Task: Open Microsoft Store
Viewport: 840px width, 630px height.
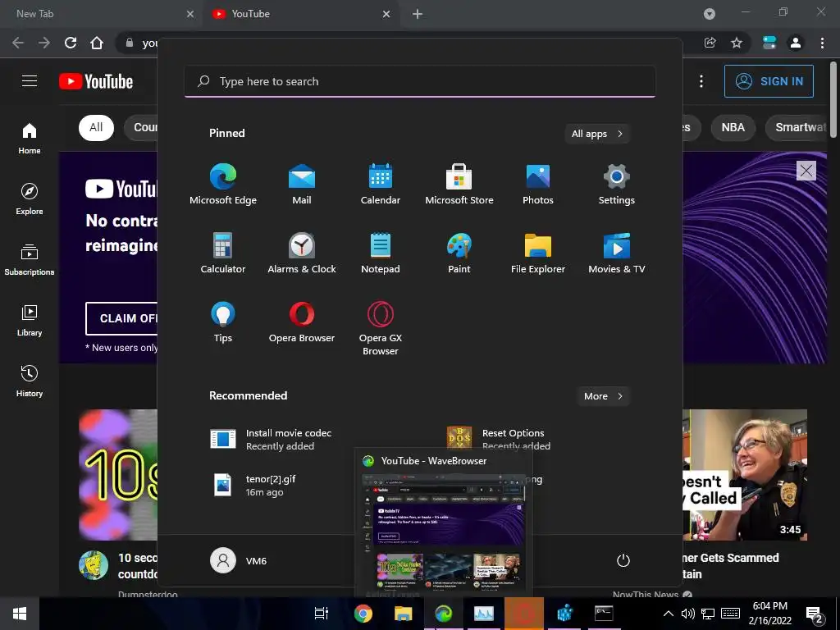Action: 459,184
